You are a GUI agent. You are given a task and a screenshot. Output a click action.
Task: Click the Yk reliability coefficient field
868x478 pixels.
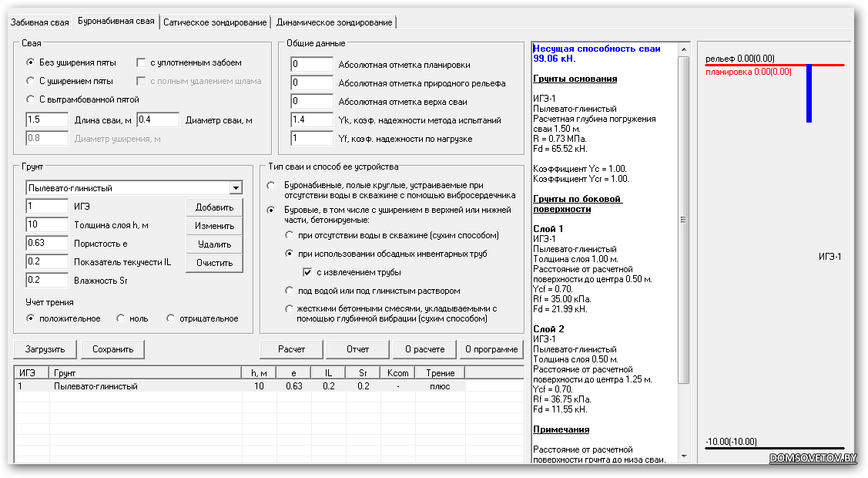[312, 119]
